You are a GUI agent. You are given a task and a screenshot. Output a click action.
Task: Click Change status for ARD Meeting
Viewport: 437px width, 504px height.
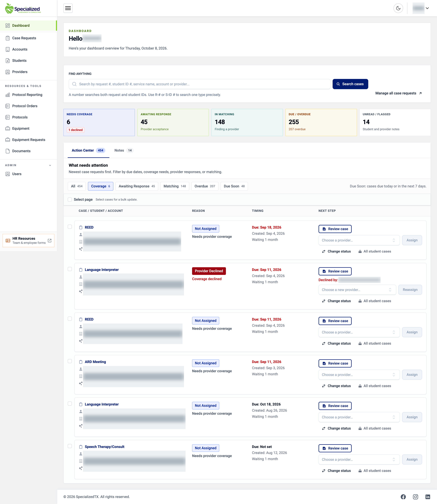tap(336, 386)
